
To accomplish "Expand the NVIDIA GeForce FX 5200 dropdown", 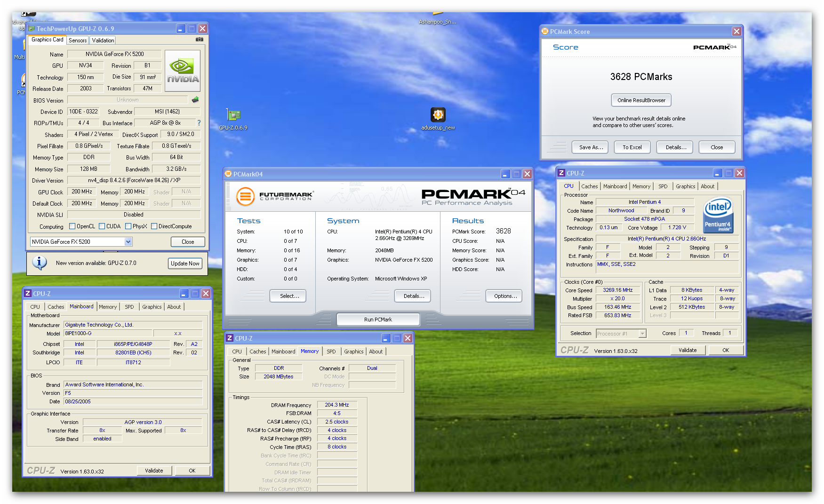I will point(128,241).
